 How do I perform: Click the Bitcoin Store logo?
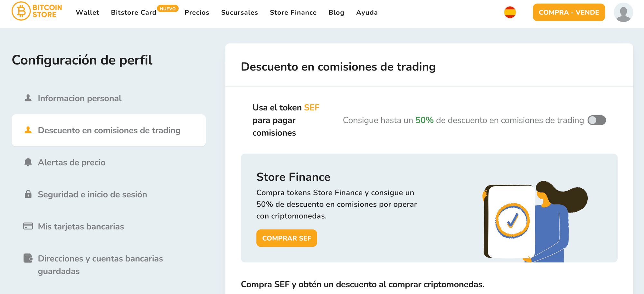(37, 11)
